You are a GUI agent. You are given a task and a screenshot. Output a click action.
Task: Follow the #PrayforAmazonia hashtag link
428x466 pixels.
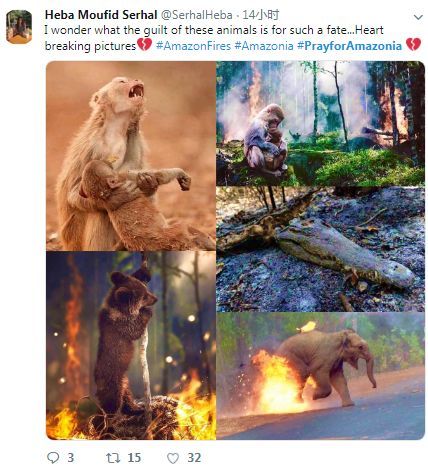point(349,46)
